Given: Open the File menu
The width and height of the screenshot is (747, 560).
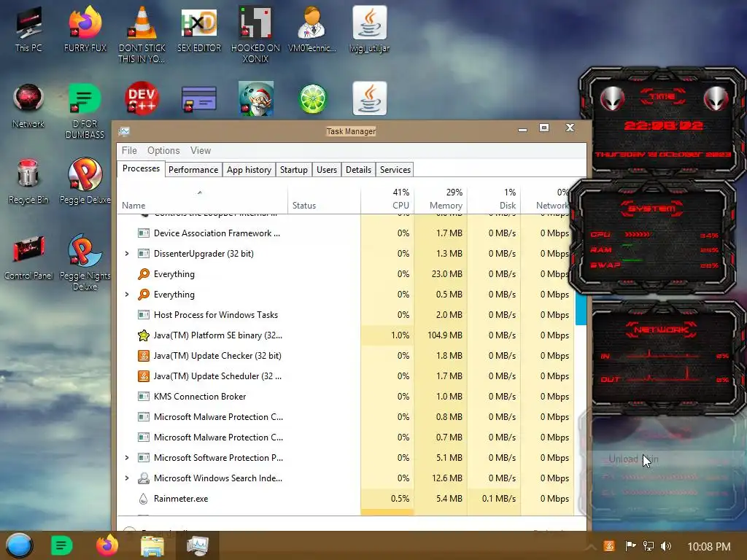Looking at the screenshot, I should [x=129, y=150].
